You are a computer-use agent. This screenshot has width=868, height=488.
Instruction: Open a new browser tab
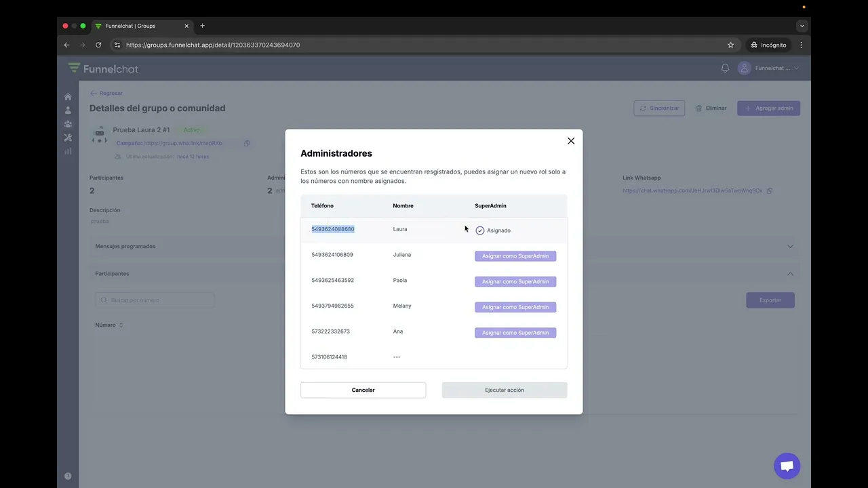click(x=202, y=26)
